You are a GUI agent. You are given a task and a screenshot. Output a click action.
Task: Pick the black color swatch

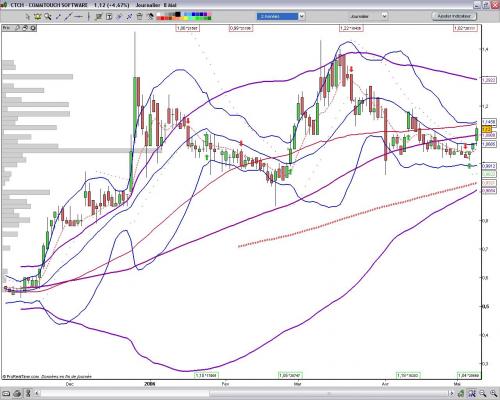click(178, 14)
